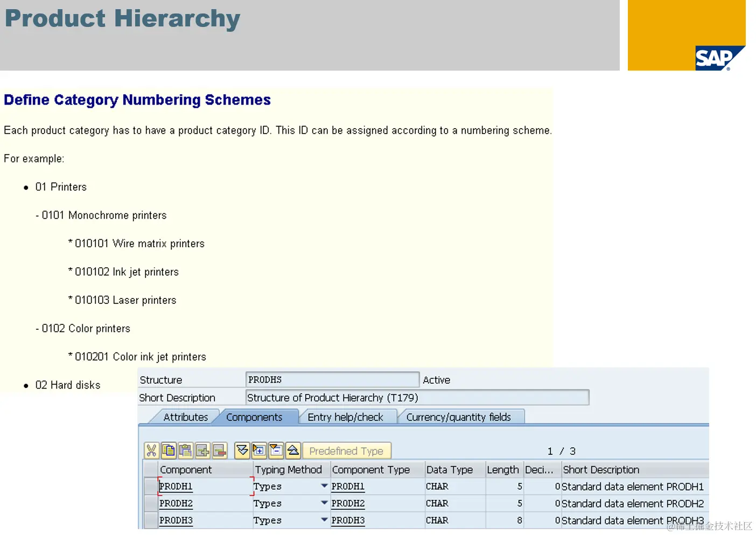The image size is (756, 535).
Task: Click the Structure field containing PRODHS
Action: [x=332, y=380]
